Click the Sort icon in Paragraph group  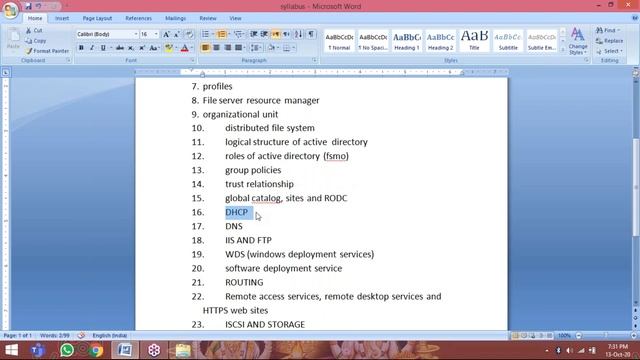pos(298,34)
